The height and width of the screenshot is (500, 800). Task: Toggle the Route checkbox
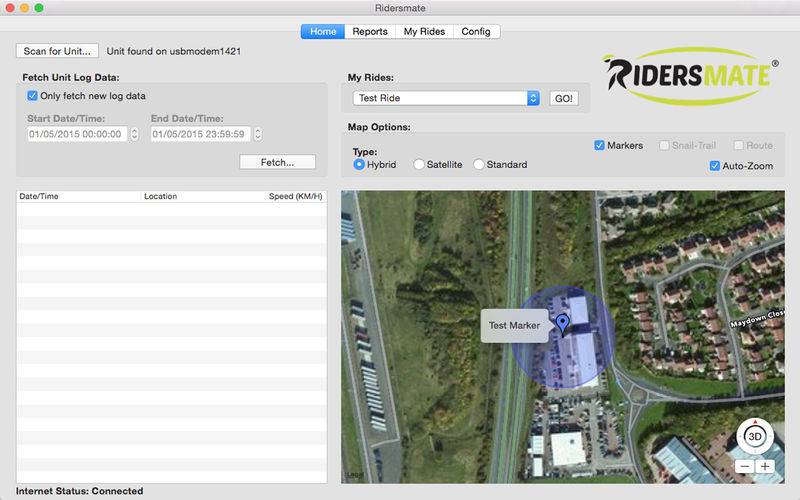(x=738, y=145)
